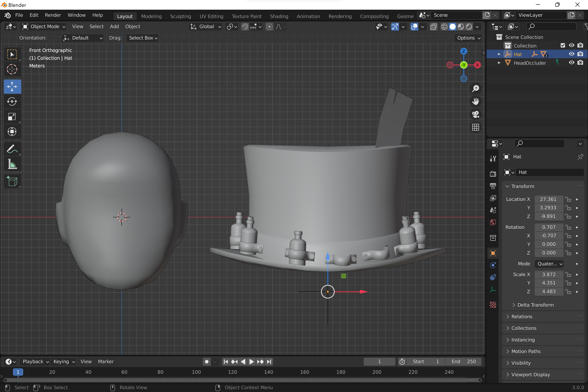Viewport: 588px width, 392px height.
Task: Select the Measure tool
Action: pos(12,164)
